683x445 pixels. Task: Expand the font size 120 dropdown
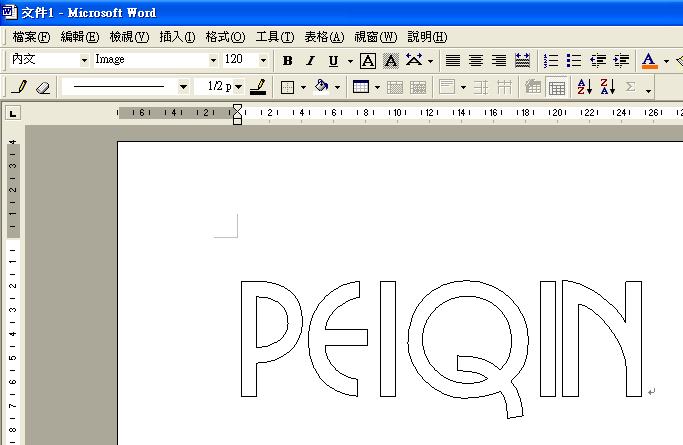[x=263, y=60]
